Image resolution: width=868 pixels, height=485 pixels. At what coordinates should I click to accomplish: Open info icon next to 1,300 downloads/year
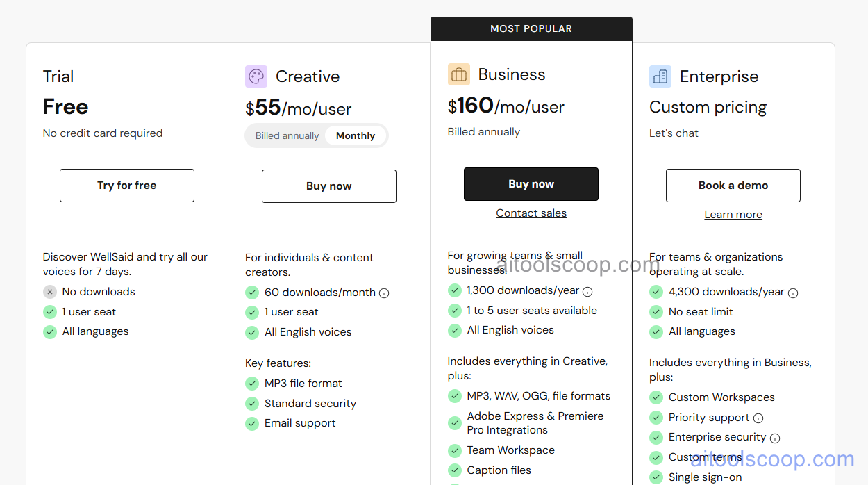587,292
